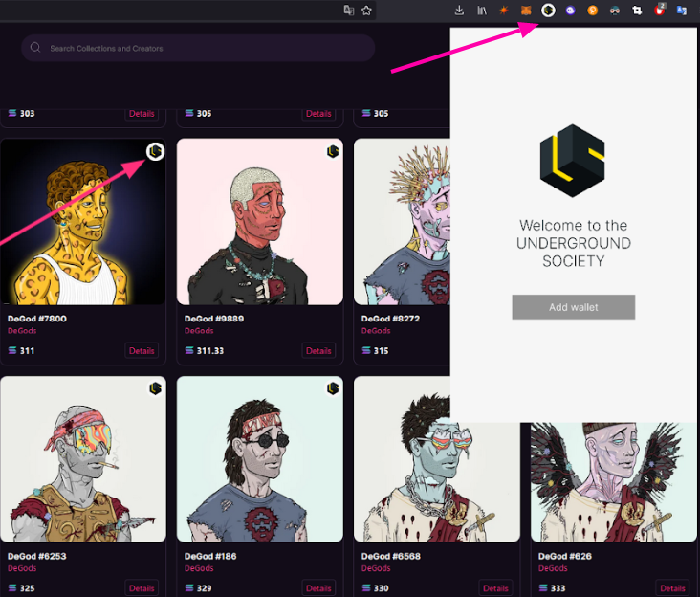700x597 pixels.
Task: Open the crop screenshot extension icon
Action: (637, 11)
